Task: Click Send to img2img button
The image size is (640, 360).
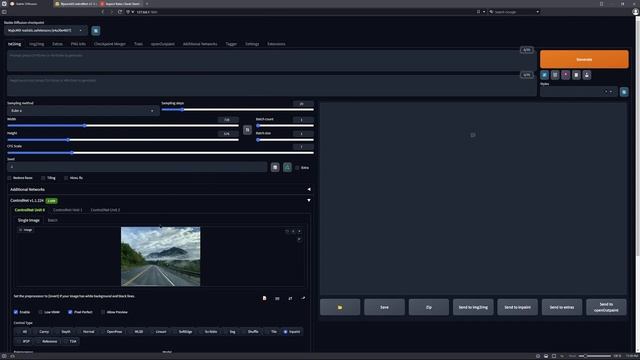Action: click(x=473, y=307)
